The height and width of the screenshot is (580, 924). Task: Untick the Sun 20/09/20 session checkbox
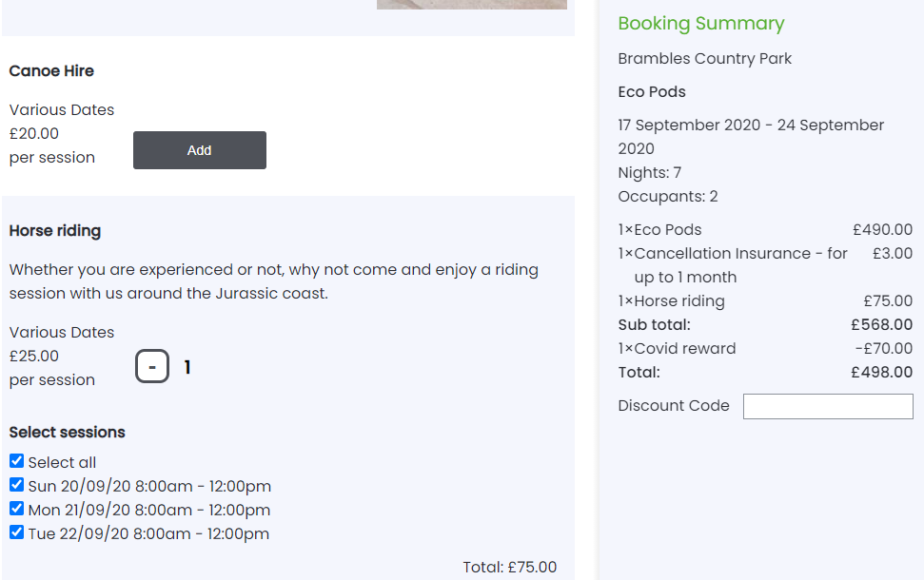[16, 485]
